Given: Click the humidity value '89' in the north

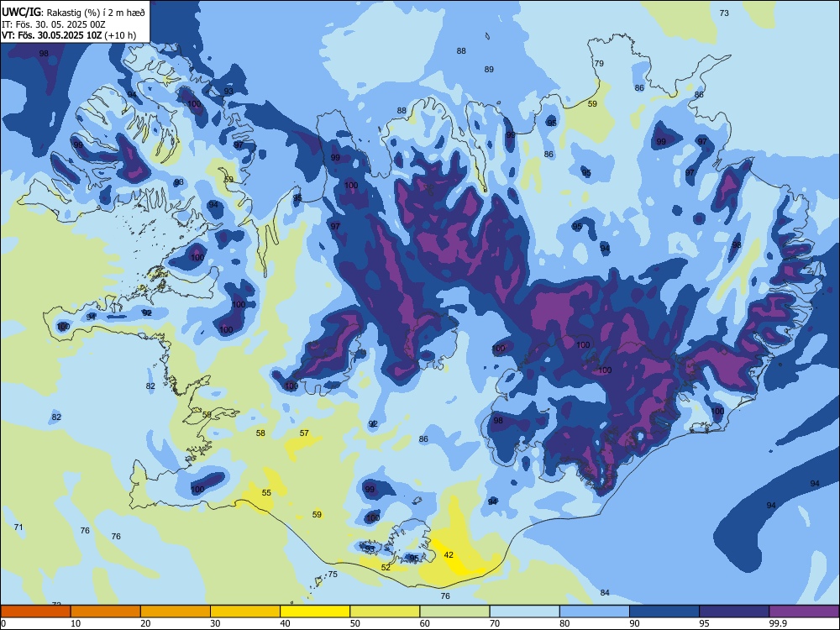Looking at the screenshot, I should click(x=489, y=69).
